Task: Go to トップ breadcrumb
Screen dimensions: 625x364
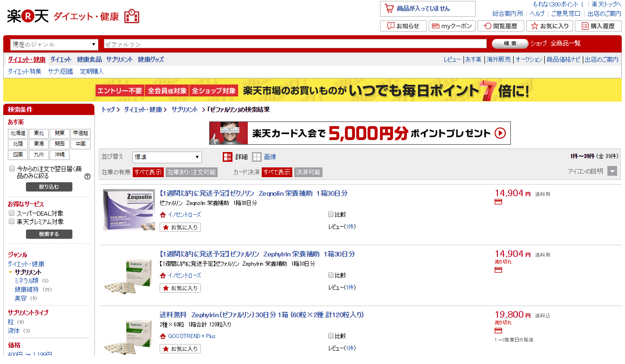Action: click(108, 110)
